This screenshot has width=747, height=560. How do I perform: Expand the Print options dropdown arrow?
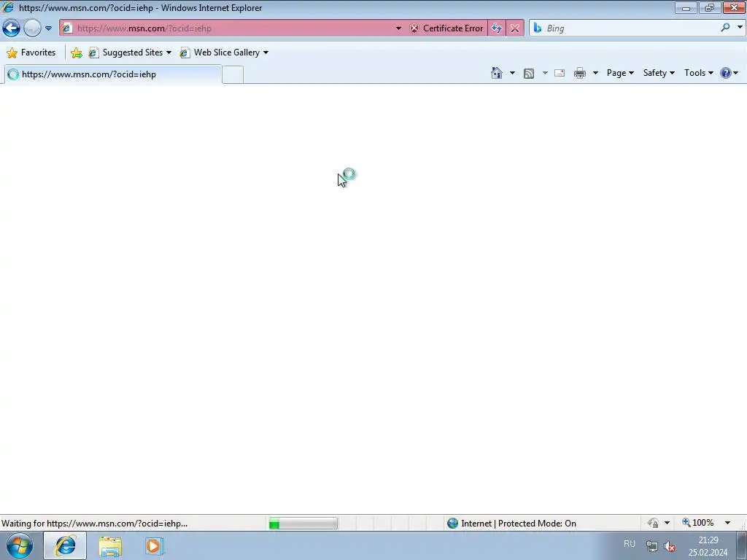(x=595, y=73)
